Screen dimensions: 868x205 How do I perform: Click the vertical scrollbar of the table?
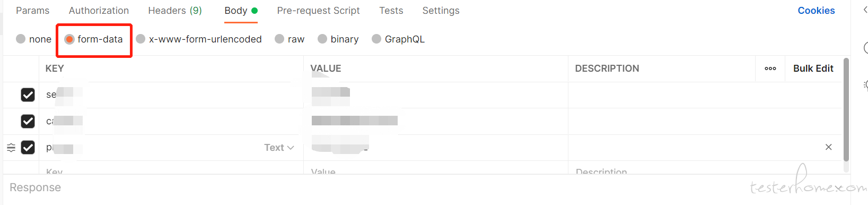(846, 109)
